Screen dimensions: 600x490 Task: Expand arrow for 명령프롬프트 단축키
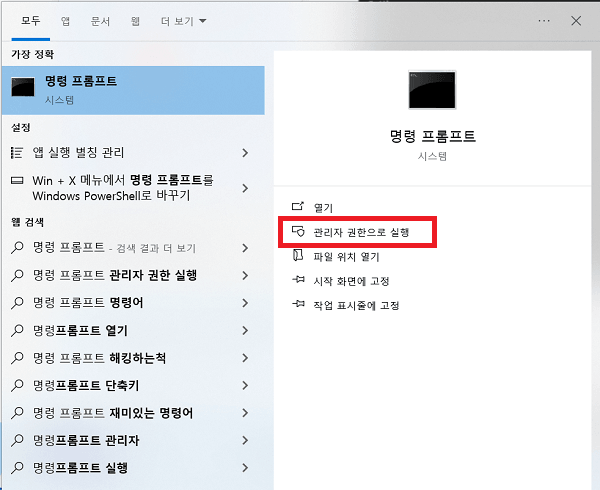point(245,386)
